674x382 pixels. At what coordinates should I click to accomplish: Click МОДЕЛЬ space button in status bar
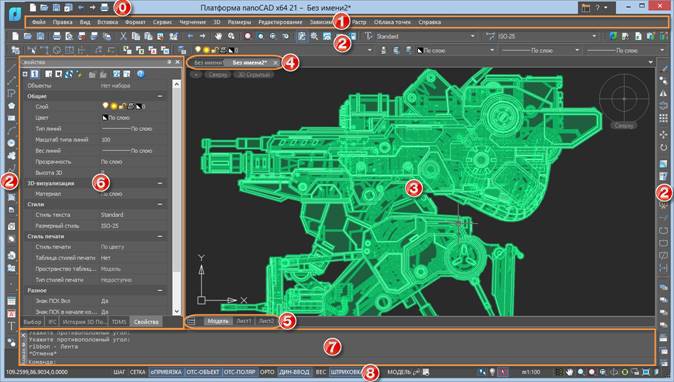[399, 372]
